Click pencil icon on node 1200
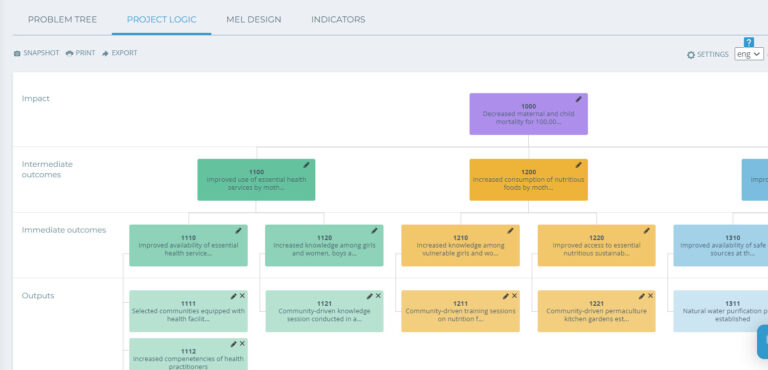This screenshot has width=768, height=370. pyautogui.click(x=578, y=165)
